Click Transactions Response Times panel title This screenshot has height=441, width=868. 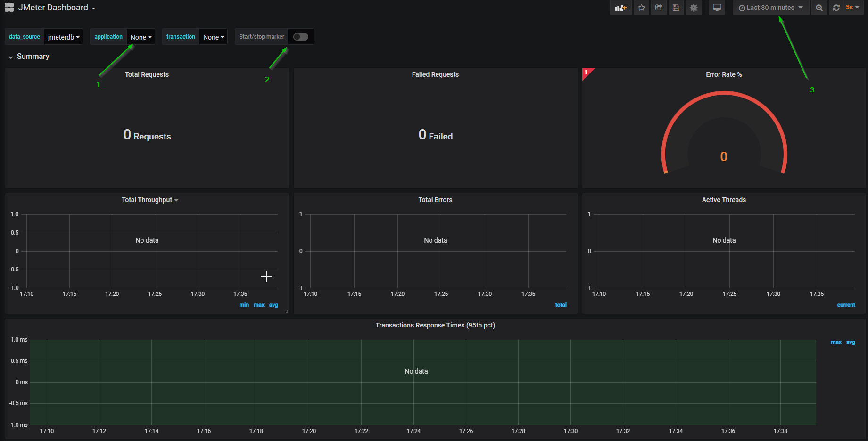click(435, 325)
